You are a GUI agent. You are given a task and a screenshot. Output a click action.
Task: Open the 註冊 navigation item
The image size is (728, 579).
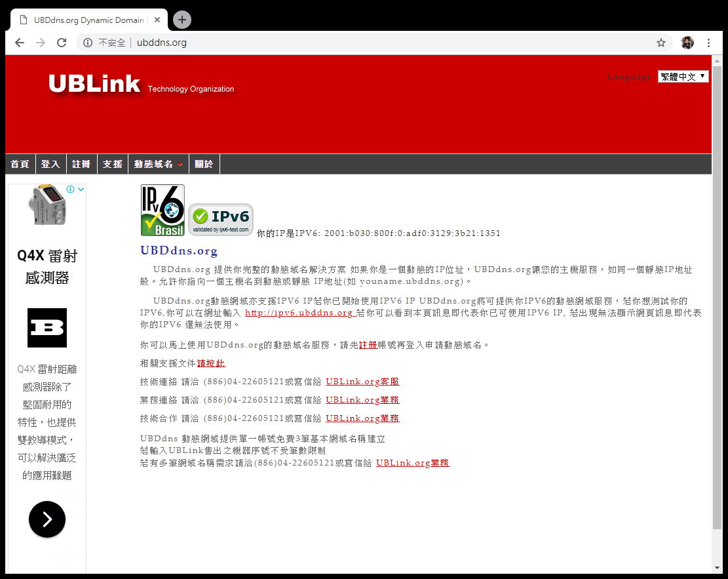[81, 164]
